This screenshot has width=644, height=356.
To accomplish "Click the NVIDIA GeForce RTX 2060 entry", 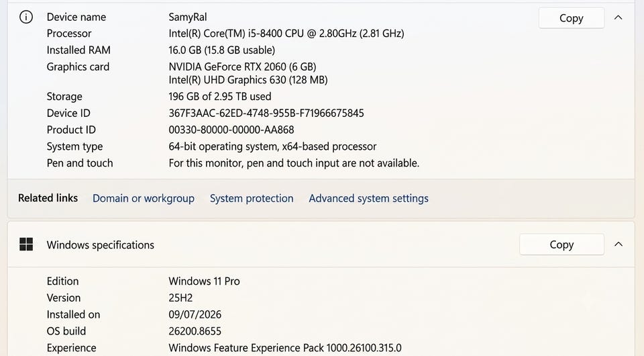I will click(242, 66).
